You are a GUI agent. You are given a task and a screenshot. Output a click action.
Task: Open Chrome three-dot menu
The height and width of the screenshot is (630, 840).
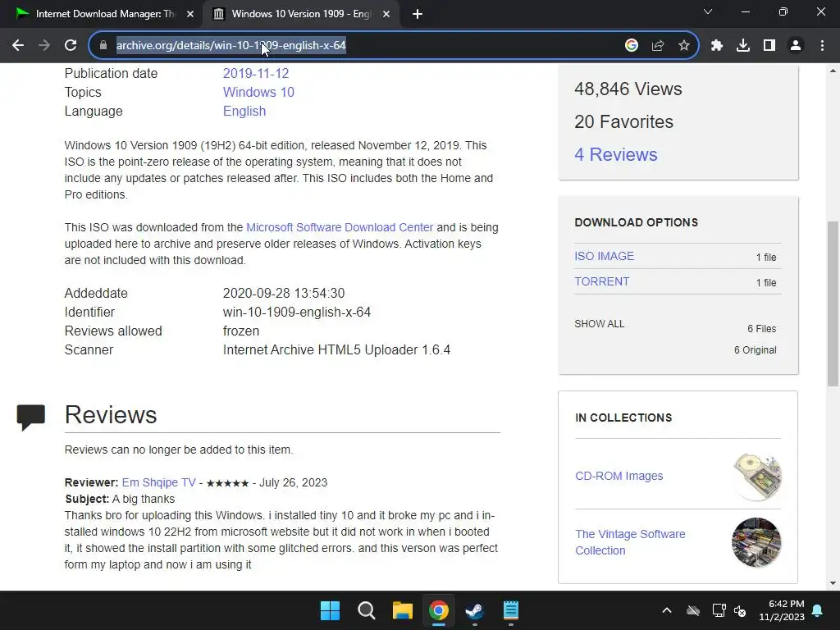[x=822, y=46]
